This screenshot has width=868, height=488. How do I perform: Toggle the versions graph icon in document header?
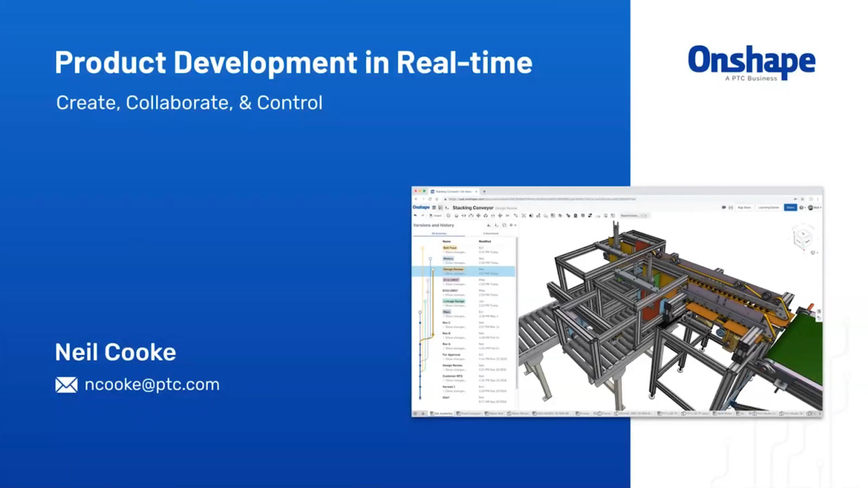[x=440, y=207]
